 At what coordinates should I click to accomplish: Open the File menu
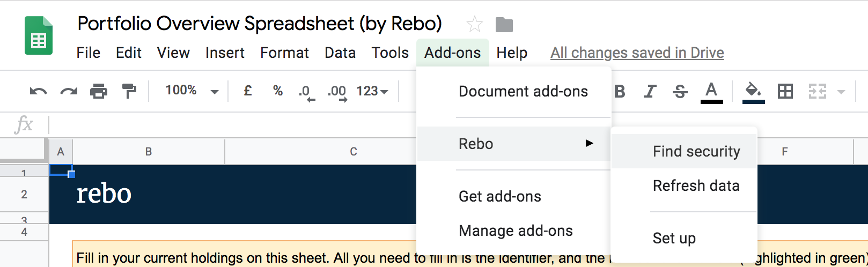89,53
